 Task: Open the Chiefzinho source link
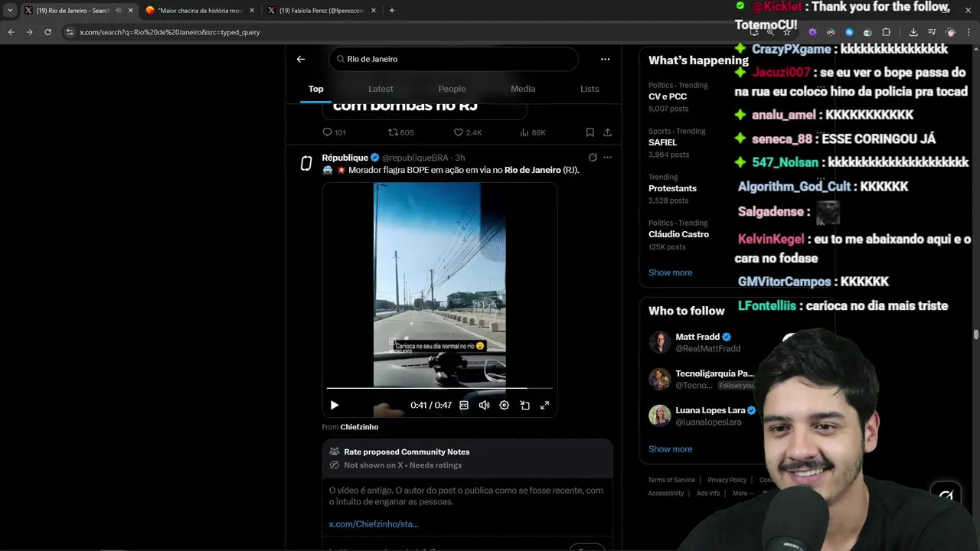pos(359,427)
